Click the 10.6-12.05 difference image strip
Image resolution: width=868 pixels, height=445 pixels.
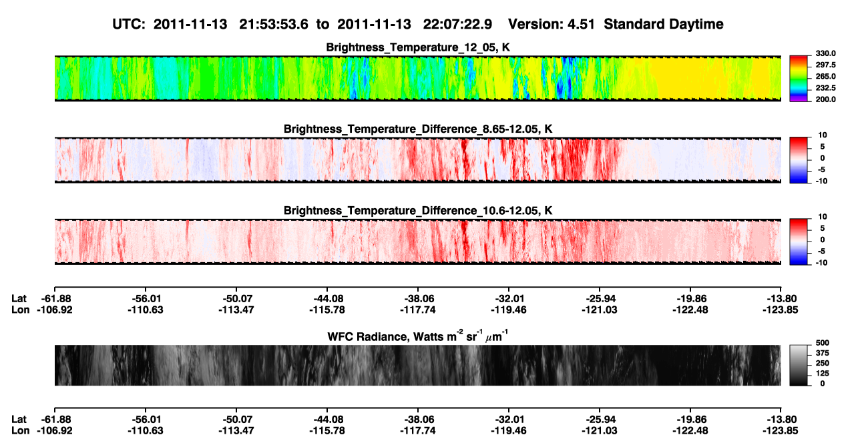417,241
